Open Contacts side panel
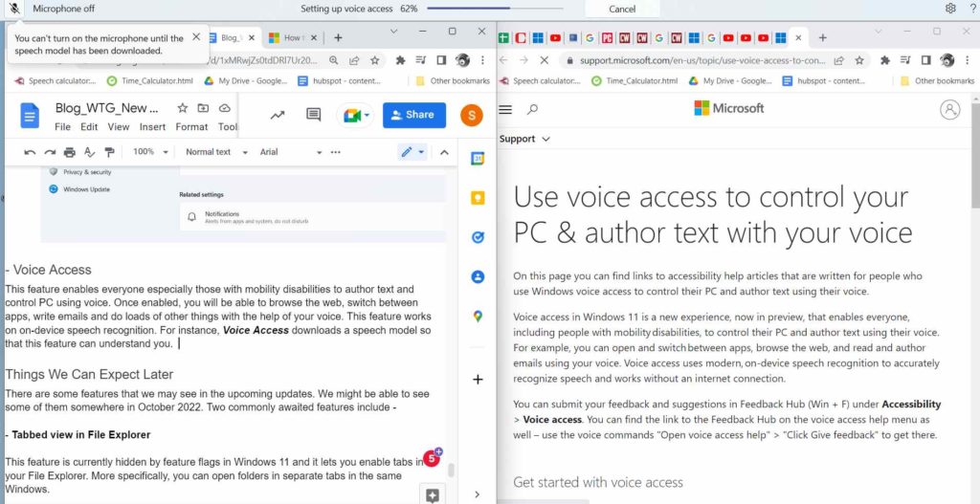The height and width of the screenshot is (504, 980). (478, 276)
